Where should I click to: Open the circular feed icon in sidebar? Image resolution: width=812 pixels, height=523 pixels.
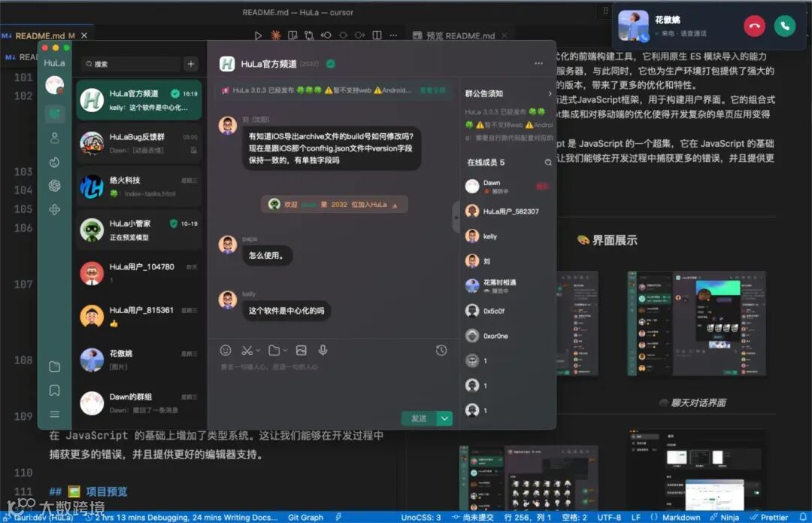click(x=54, y=163)
